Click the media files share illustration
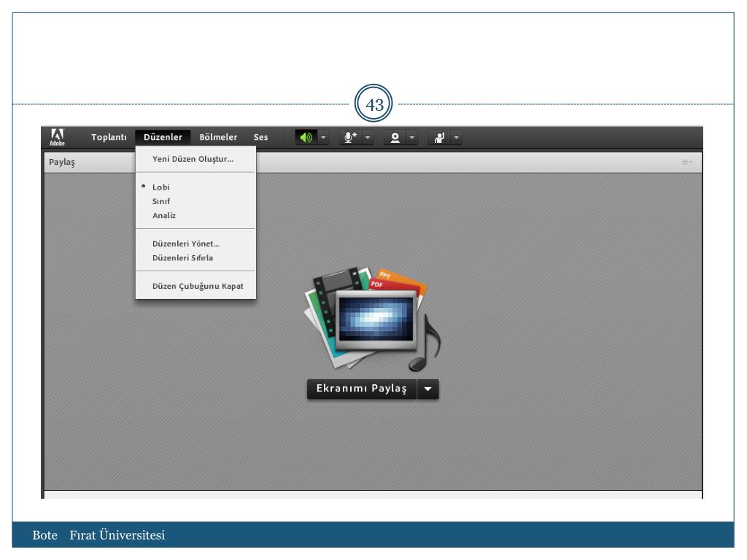Viewport: 747px width, 560px height. click(373, 319)
